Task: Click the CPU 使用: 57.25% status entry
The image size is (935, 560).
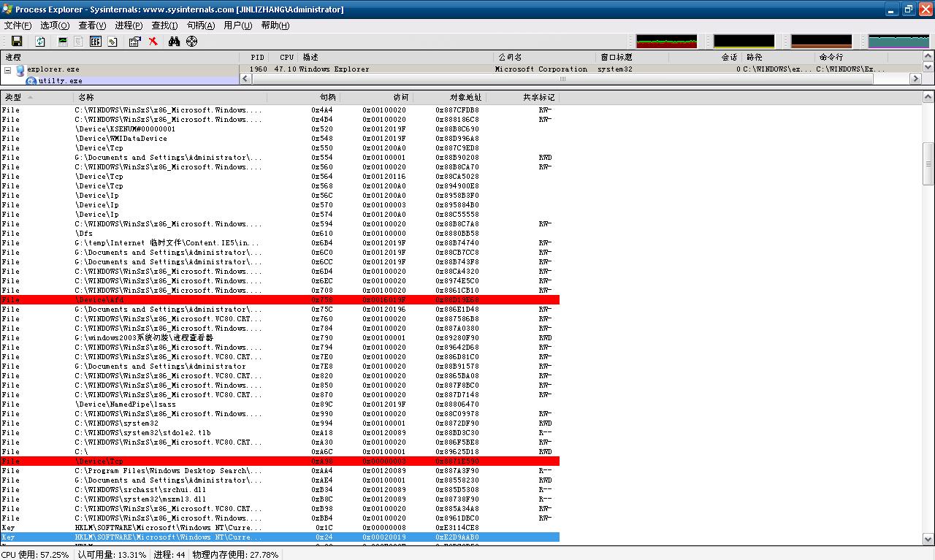Action: click(37, 554)
